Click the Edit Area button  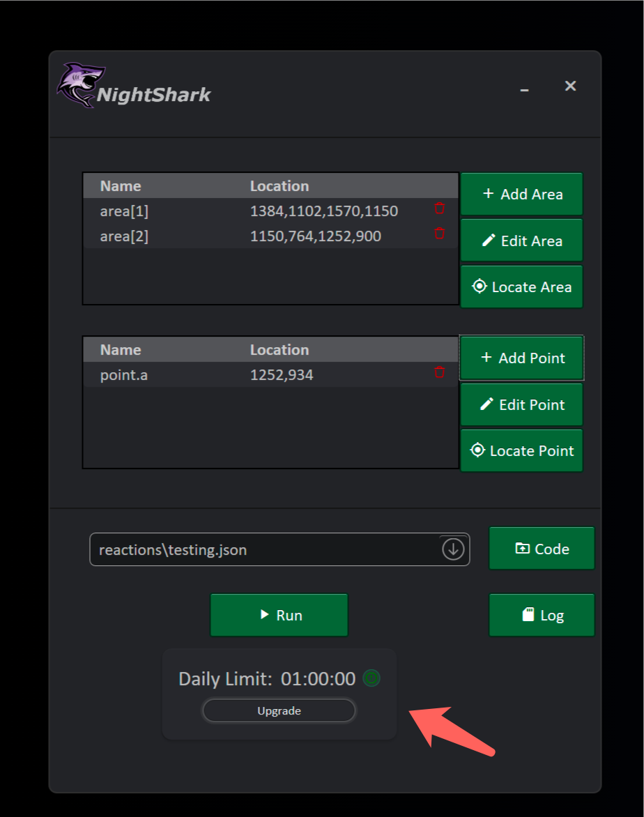pyautogui.click(x=521, y=240)
